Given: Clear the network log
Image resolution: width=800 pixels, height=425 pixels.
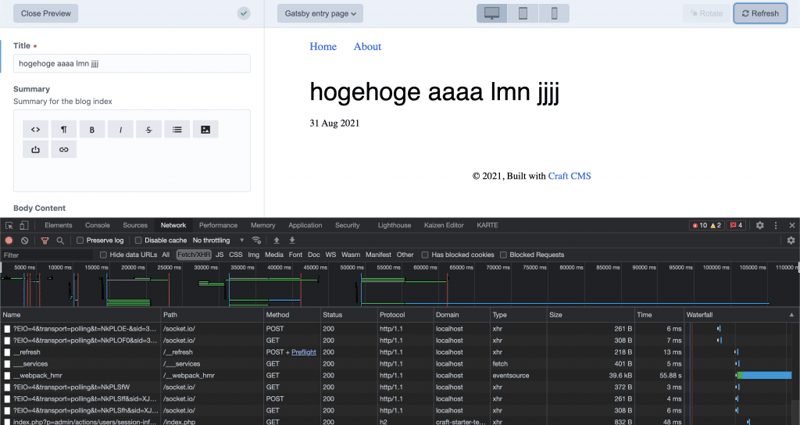Looking at the screenshot, I should click(24, 240).
